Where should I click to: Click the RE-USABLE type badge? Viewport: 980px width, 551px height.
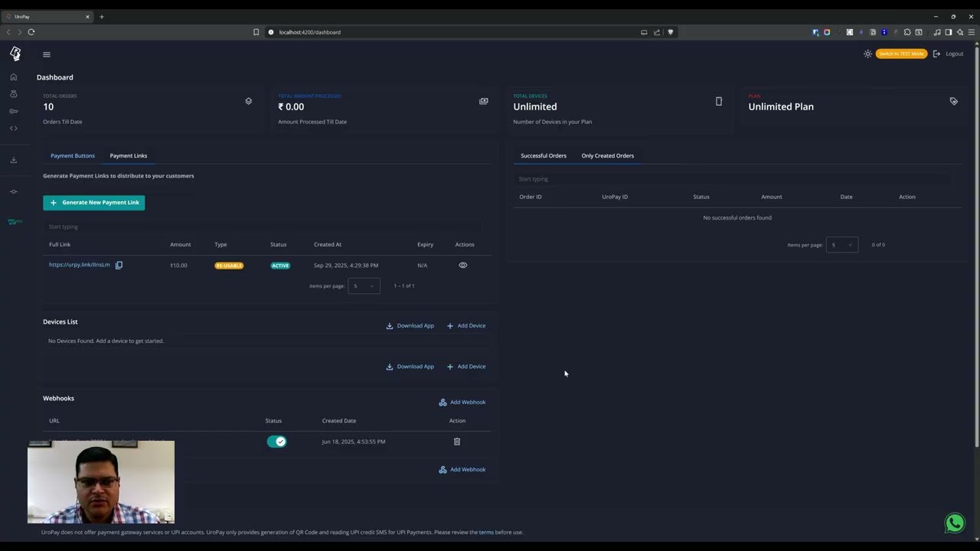point(229,266)
